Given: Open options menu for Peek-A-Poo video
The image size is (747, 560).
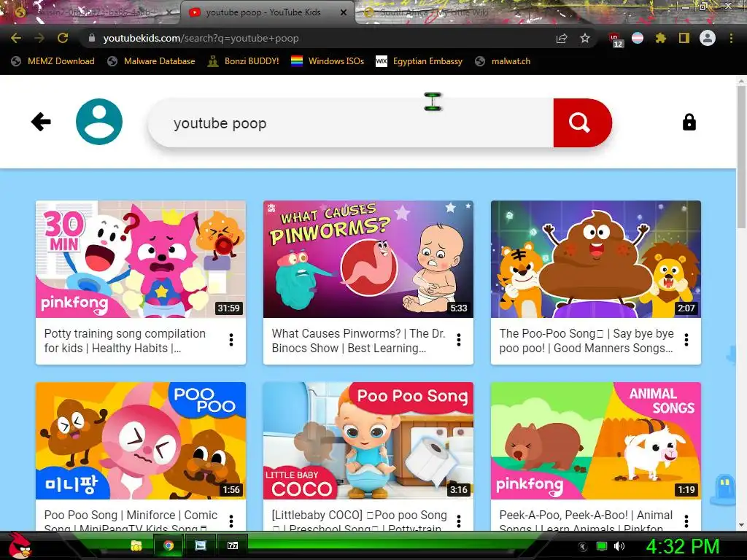Looking at the screenshot, I should coord(686,521).
